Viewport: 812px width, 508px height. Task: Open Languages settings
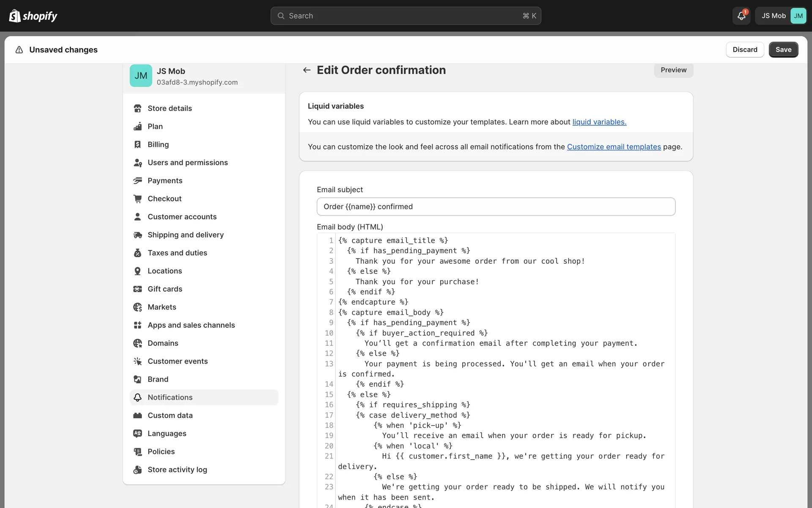[167, 433]
